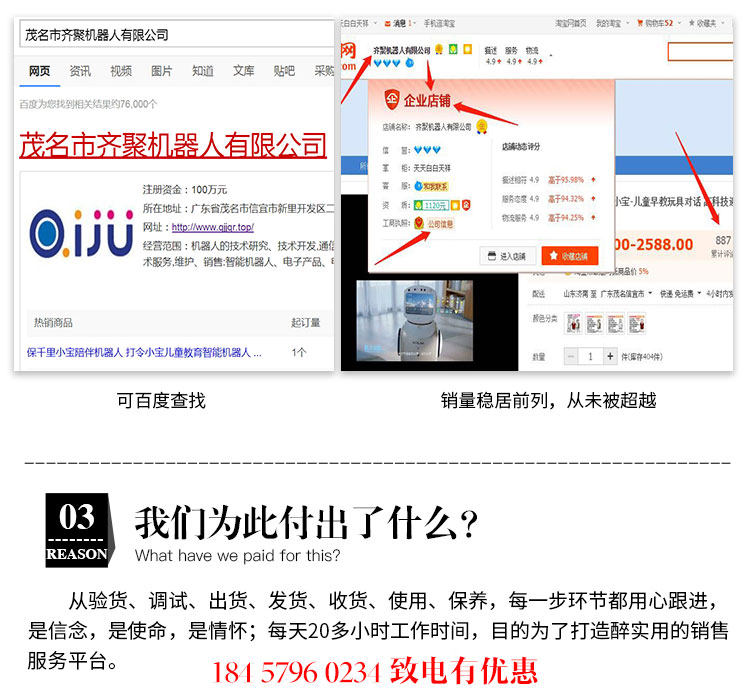Click the 高于94.25% logistics score
The height and width of the screenshot is (696, 750).
pos(566,218)
